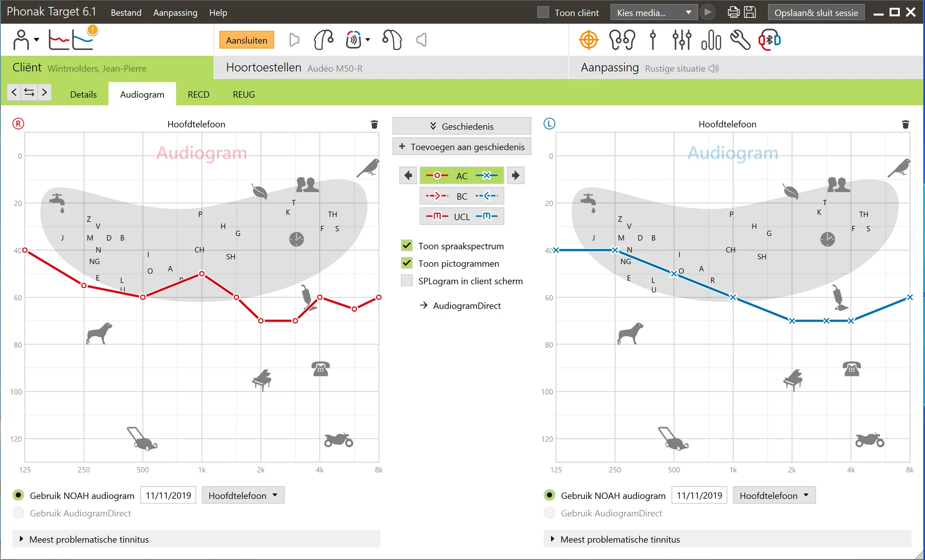Select the UCL curve type

[462, 216]
